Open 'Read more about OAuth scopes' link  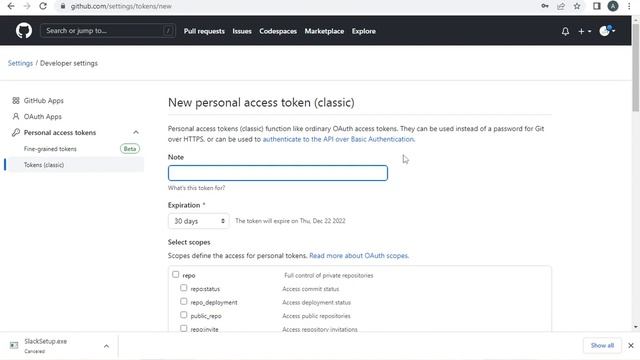tap(359, 256)
